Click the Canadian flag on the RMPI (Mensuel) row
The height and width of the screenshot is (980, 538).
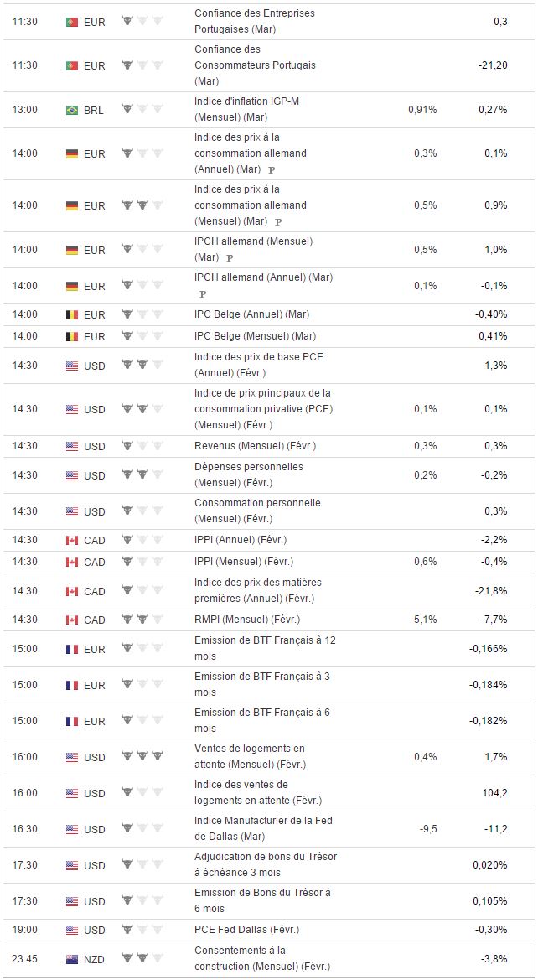point(71,620)
